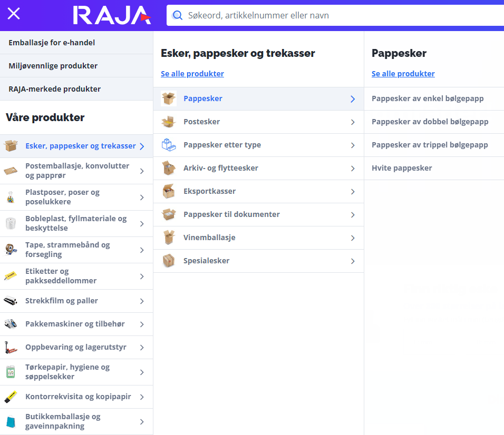
Task: Click blue shopping bag icon for Butikkemballasje
Action: coord(11,421)
